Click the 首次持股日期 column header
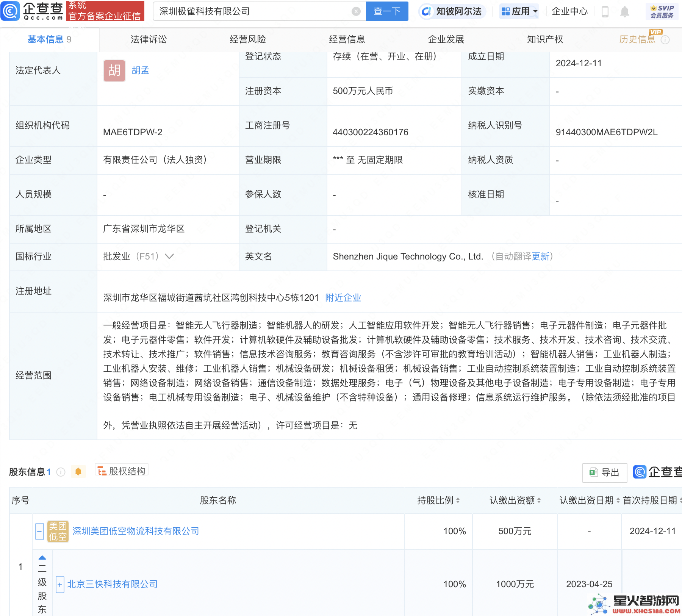Viewport: 682px width, 616px height. (650, 500)
